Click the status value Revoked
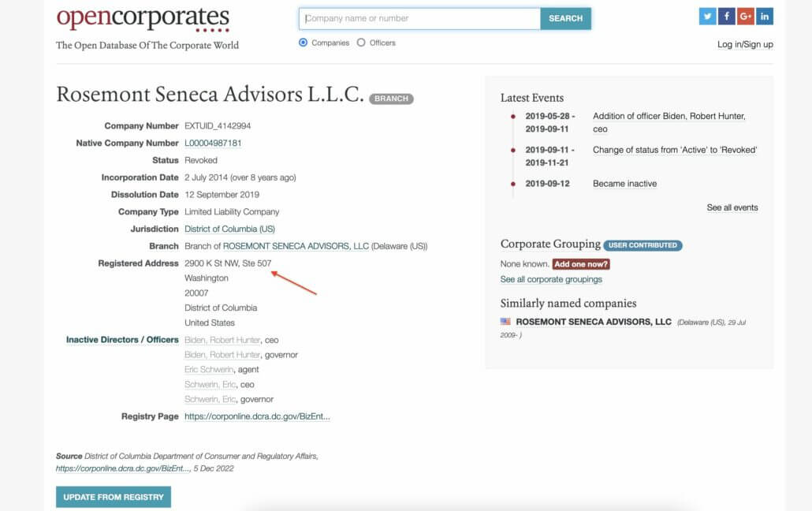The width and height of the screenshot is (812, 511). (x=201, y=160)
